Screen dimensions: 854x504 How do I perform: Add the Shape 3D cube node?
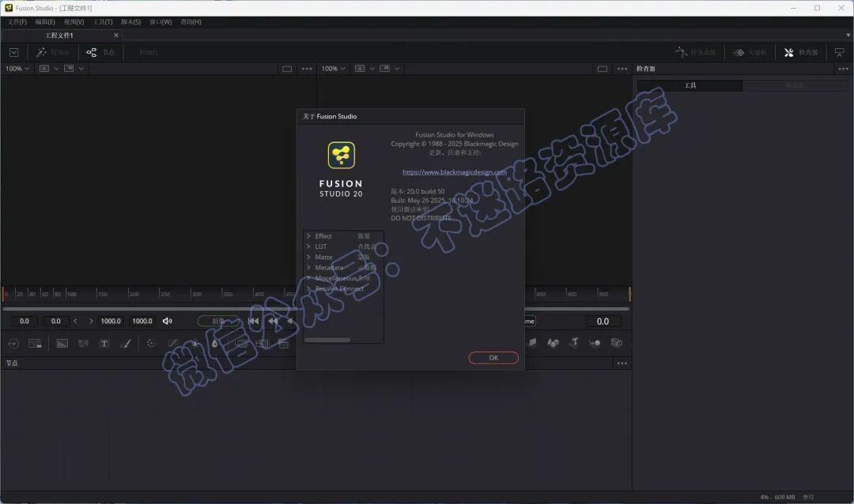[552, 342]
